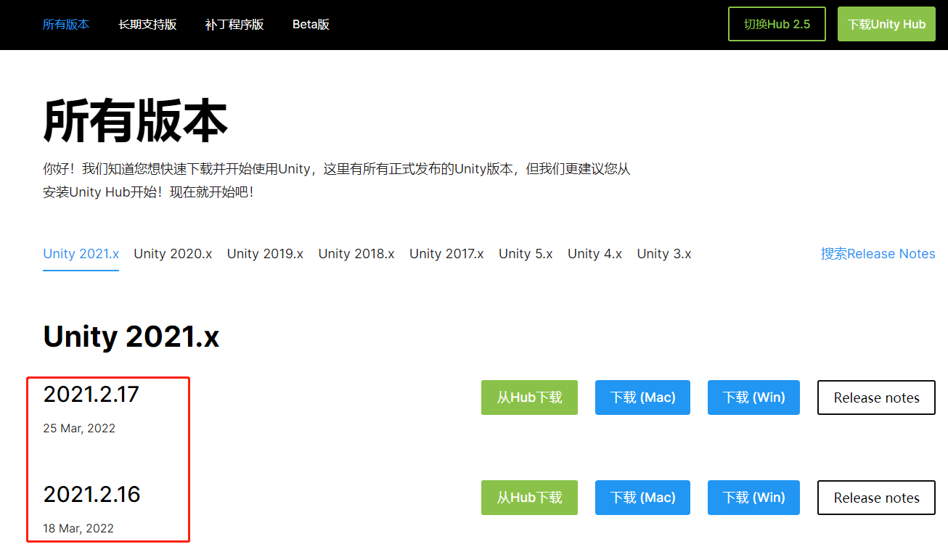948x560 pixels.
Task: Go to the Beta版 tab
Action: point(311,24)
